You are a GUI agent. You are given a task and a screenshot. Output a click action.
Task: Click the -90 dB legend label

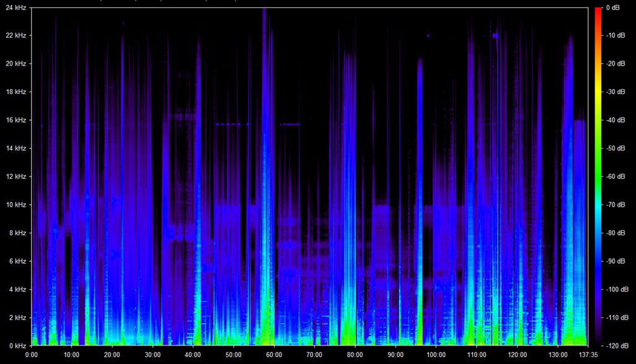[616, 261]
